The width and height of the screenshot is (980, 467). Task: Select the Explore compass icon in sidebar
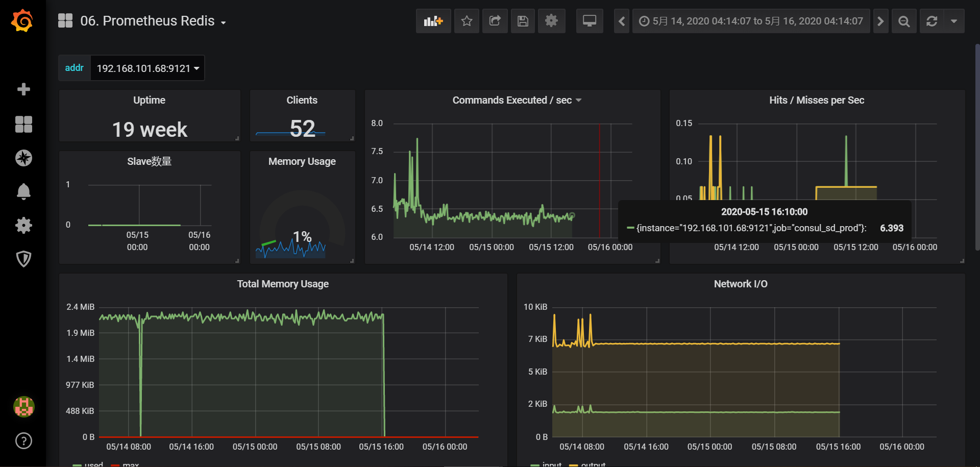(23, 158)
